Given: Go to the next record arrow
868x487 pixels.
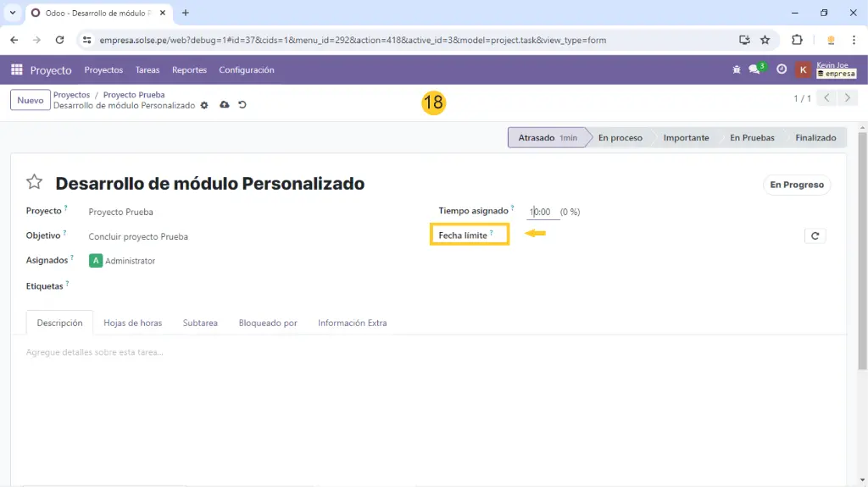Looking at the screenshot, I should point(847,98).
